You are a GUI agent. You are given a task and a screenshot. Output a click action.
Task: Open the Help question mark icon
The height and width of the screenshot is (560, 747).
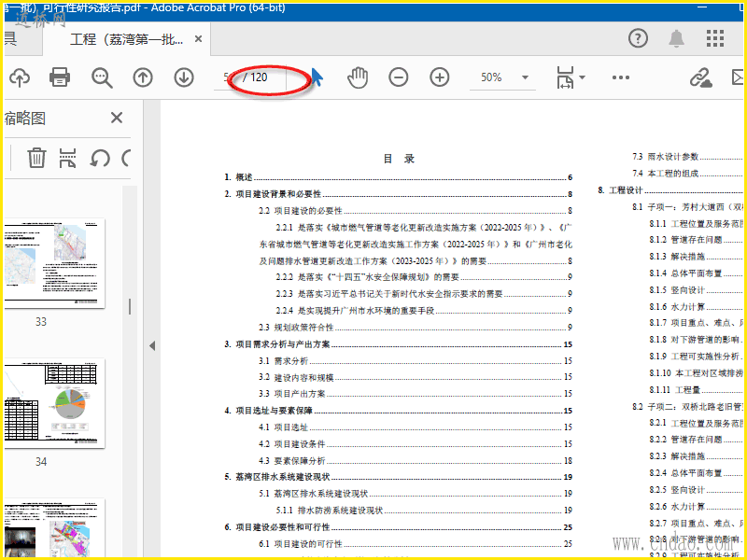coord(638,38)
